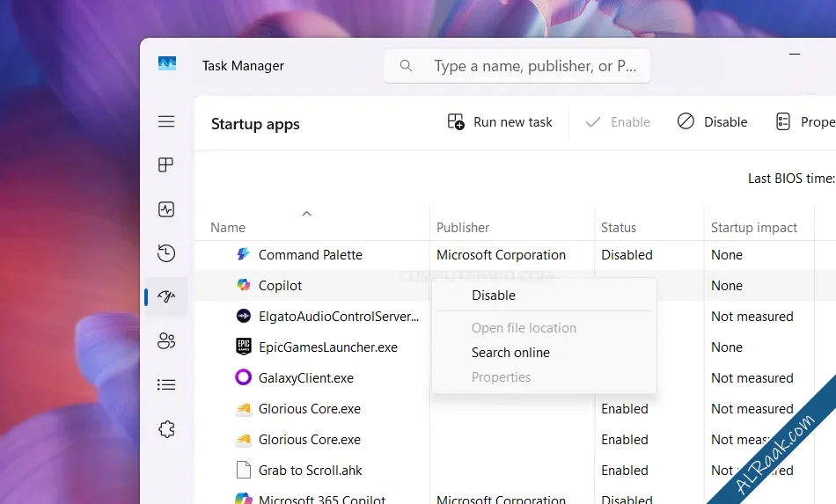Open the Users page icon

coord(166,340)
